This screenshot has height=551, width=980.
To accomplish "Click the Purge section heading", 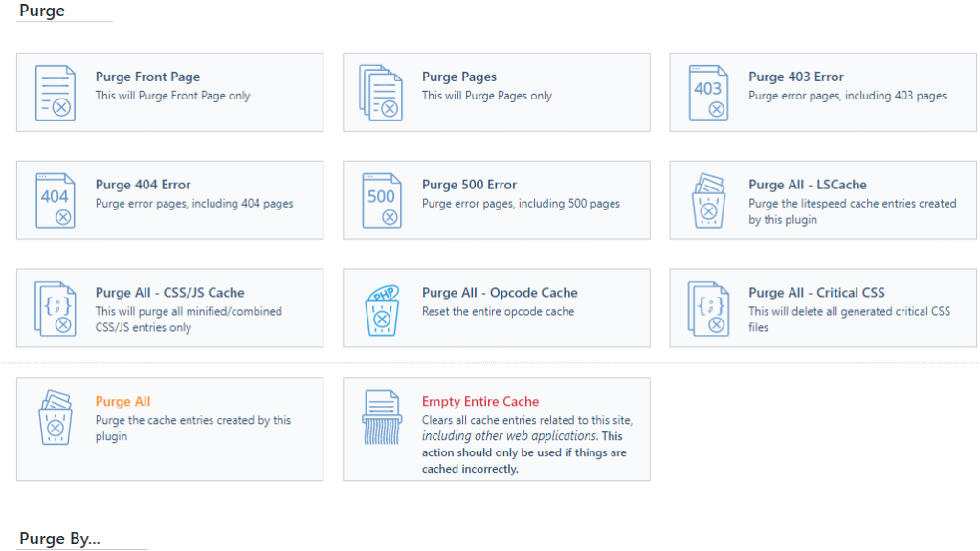I will [42, 11].
